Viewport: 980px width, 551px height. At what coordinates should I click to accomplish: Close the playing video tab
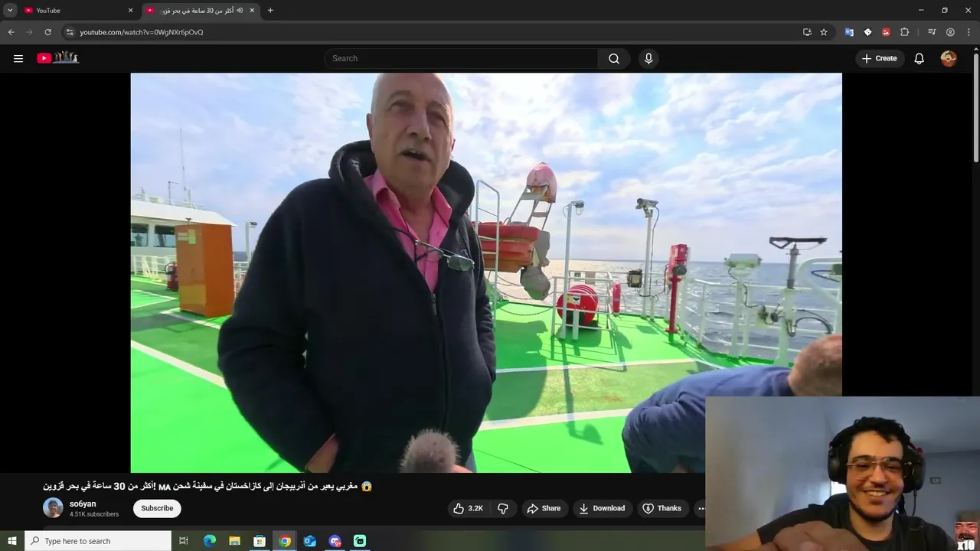point(252,10)
